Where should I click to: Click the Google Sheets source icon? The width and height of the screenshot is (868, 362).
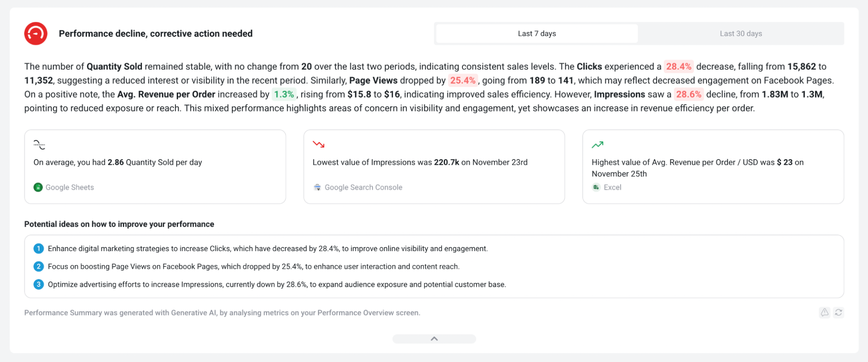[38, 187]
